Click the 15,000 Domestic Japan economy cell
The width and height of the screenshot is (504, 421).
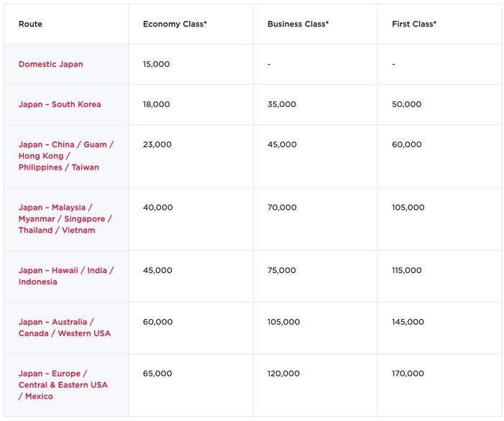pos(157,64)
